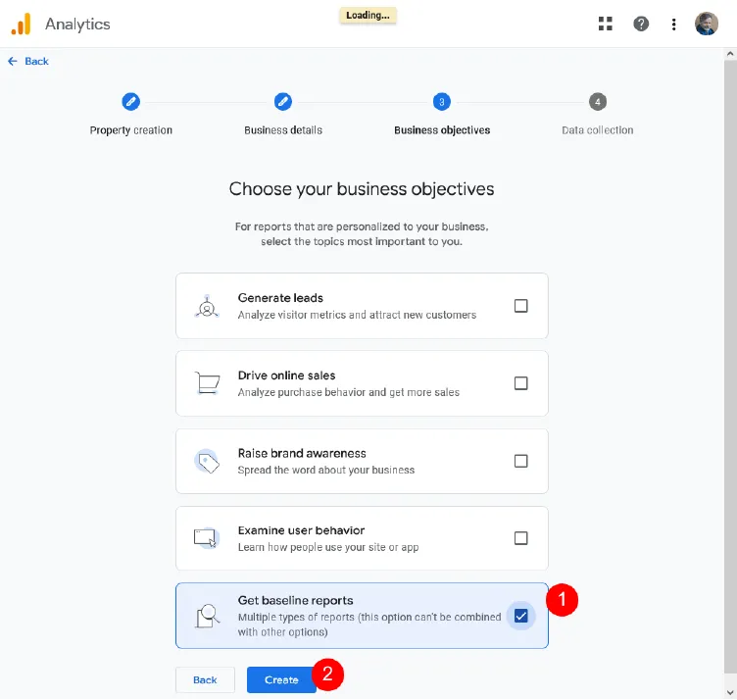Click the top-left Back arrow link
This screenshot has height=700, width=737.
pos(28,61)
